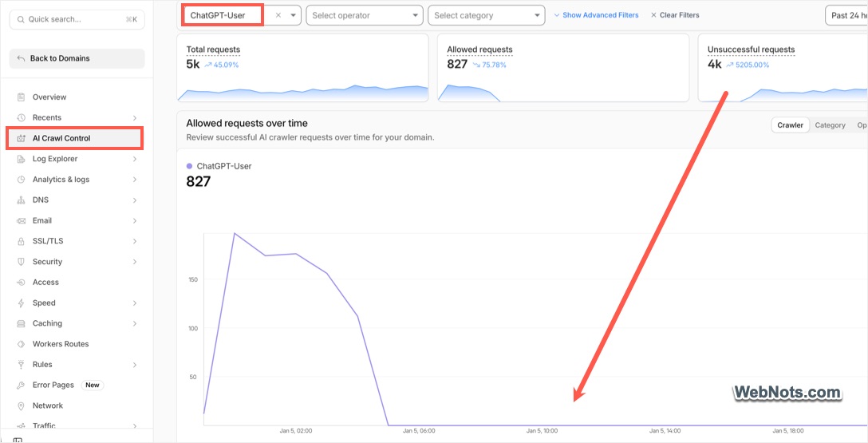Click the Recents clock icon
This screenshot has height=443, width=868.
click(x=21, y=117)
